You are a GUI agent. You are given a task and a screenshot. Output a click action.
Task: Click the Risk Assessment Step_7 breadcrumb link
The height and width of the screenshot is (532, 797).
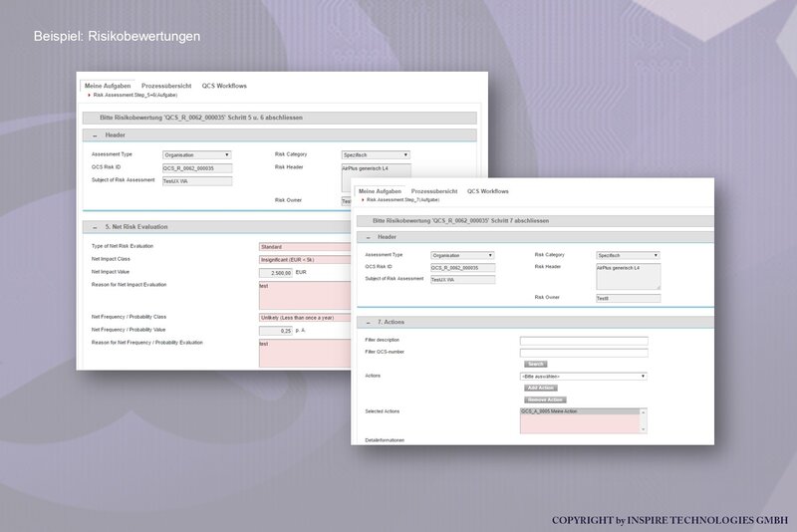pyautogui.click(x=402, y=200)
